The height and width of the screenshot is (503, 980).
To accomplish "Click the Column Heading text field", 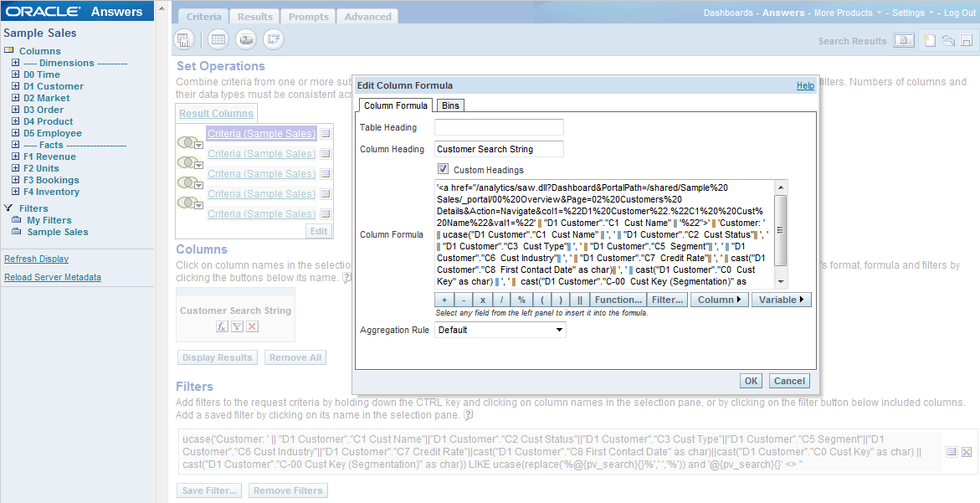I will [x=499, y=149].
